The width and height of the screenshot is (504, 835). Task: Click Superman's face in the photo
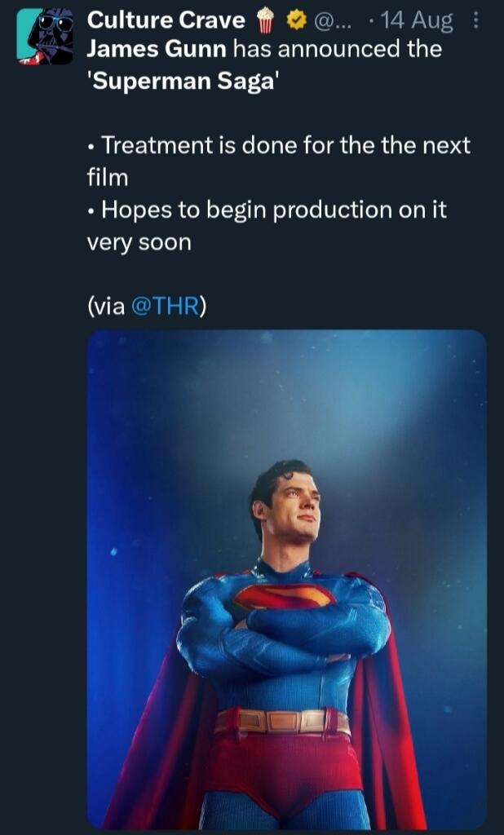294,506
